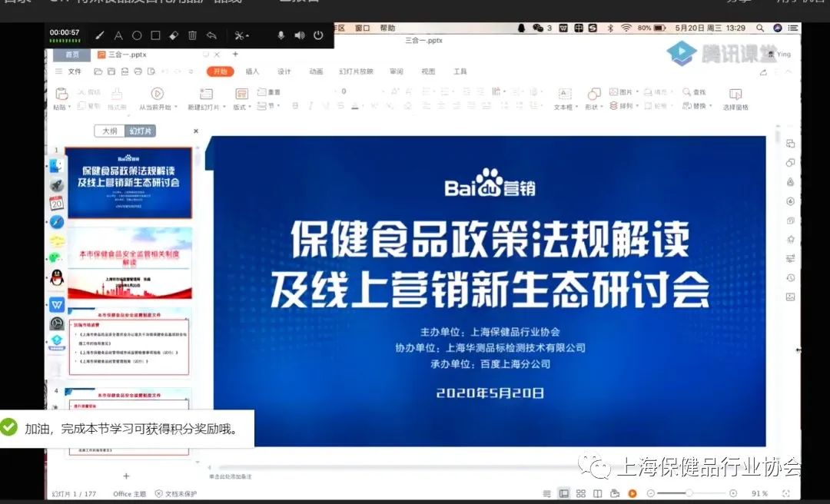Click the 91% zoom level
This screenshot has width=830, height=504.
pyautogui.click(x=759, y=494)
